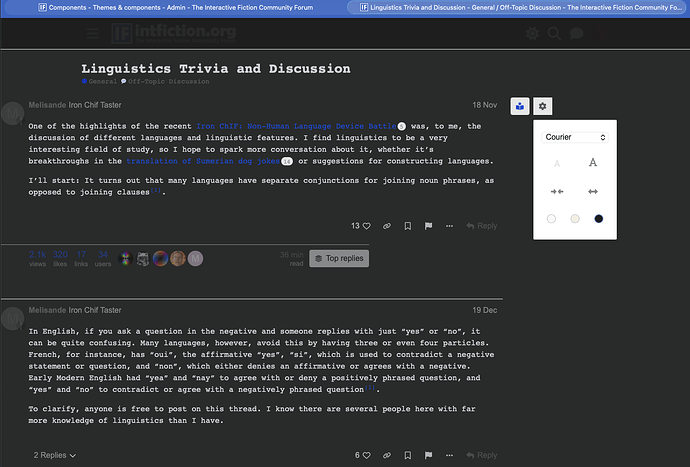The image size is (690, 467).
Task: Select the sepia background color swatch
Action: [575, 219]
